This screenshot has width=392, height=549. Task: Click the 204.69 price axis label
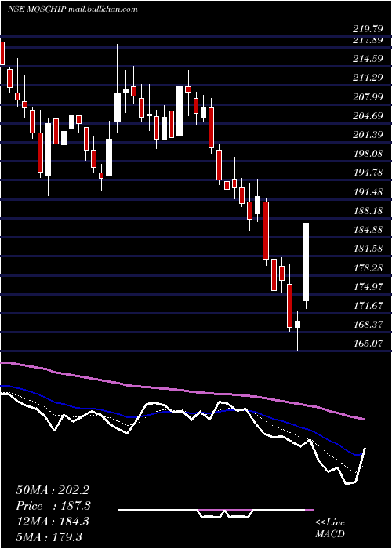click(x=368, y=115)
